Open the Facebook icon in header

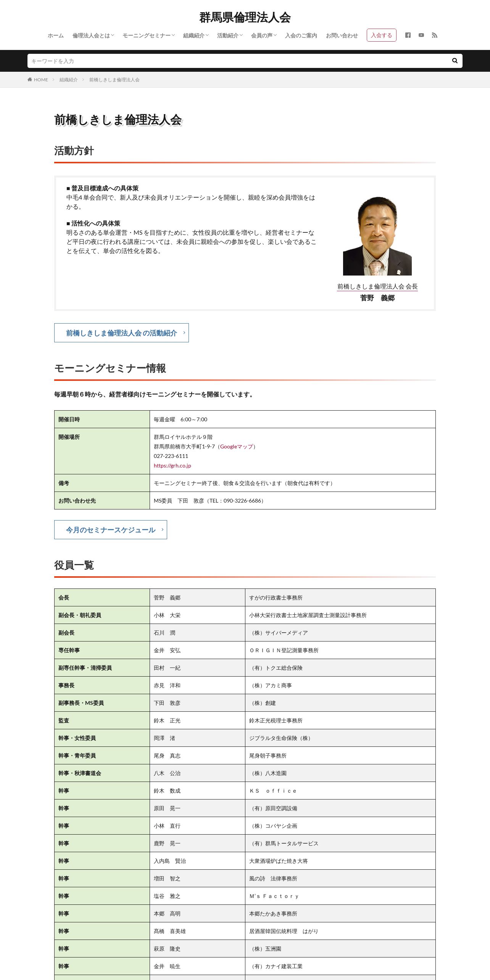tap(408, 35)
